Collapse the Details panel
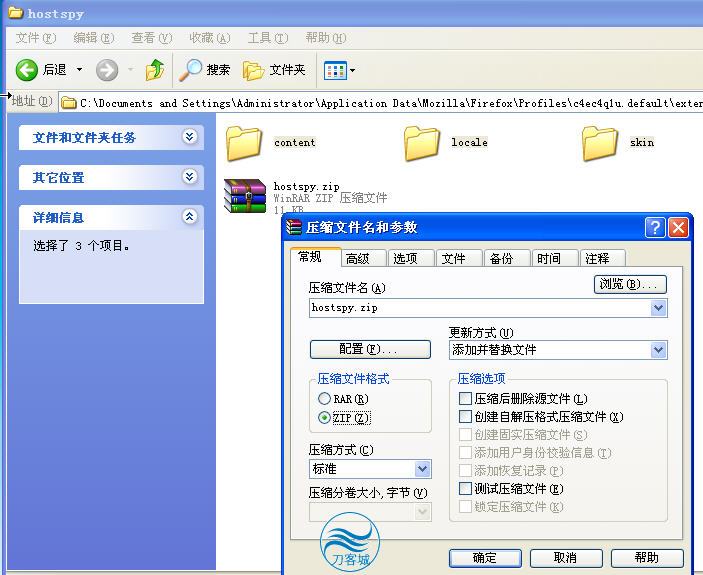The image size is (703, 575). [190, 217]
